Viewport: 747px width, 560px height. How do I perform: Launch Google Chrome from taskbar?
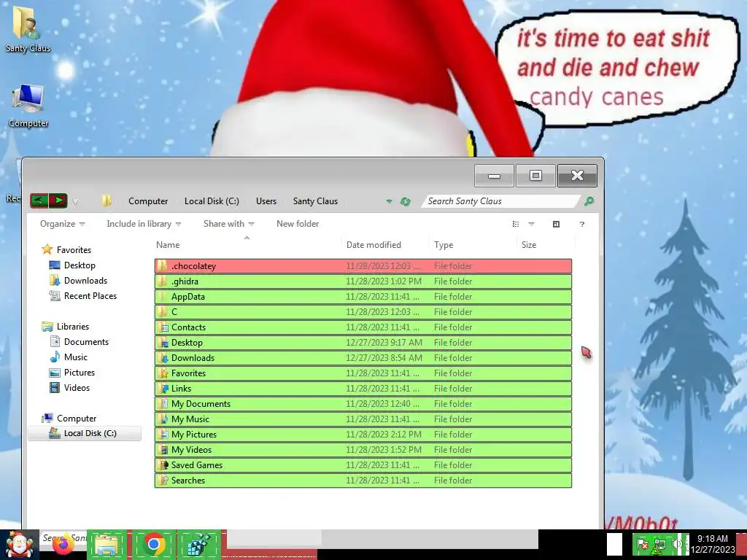click(153, 545)
